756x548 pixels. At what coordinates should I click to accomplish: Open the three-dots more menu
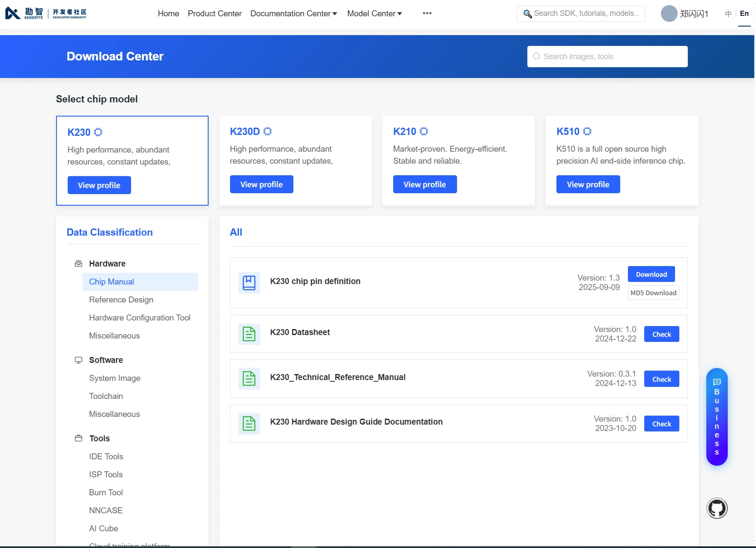tap(427, 13)
